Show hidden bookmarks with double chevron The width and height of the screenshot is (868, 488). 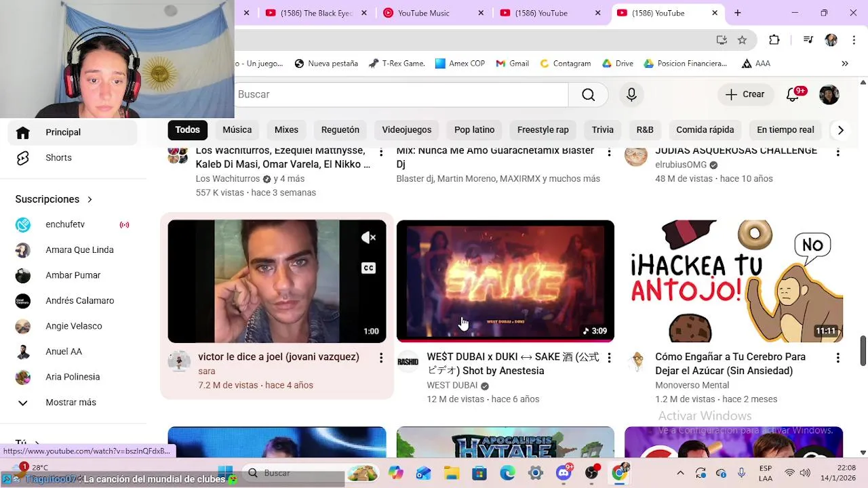pos(845,64)
